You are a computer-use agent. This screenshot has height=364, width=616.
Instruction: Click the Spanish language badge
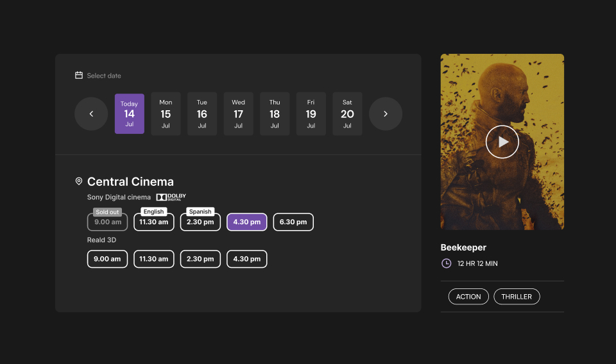pos(200,211)
